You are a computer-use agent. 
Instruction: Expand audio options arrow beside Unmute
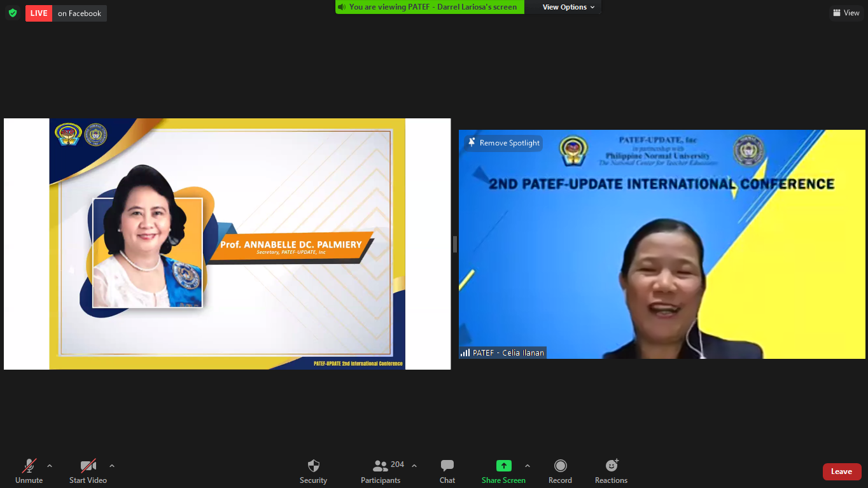coord(50,466)
